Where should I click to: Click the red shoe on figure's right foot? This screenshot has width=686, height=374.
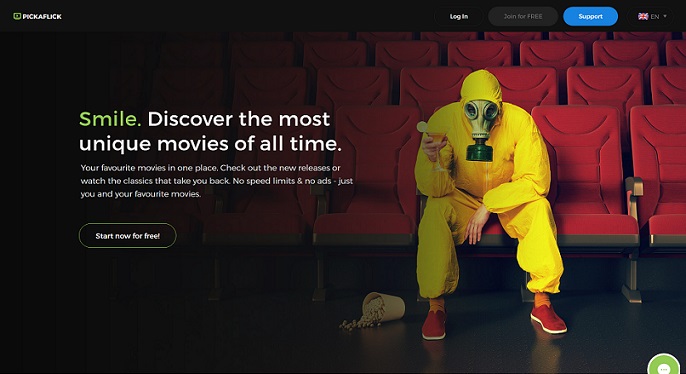pyautogui.click(x=434, y=324)
